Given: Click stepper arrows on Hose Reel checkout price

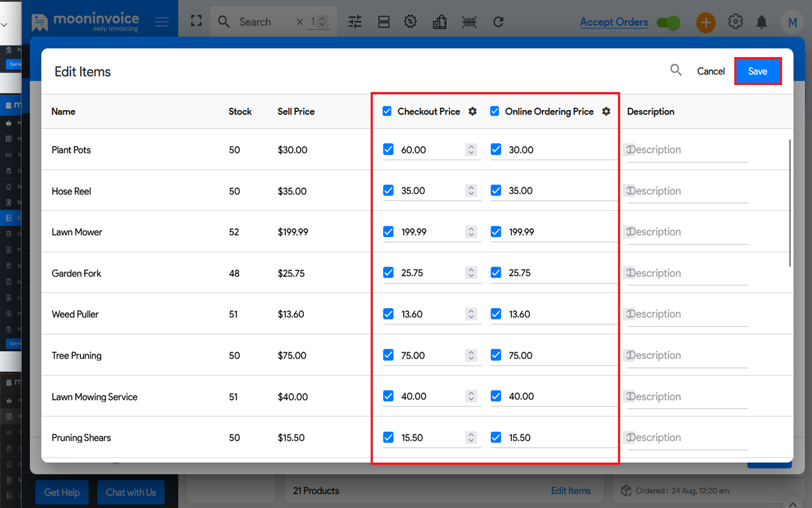Looking at the screenshot, I should click(471, 191).
